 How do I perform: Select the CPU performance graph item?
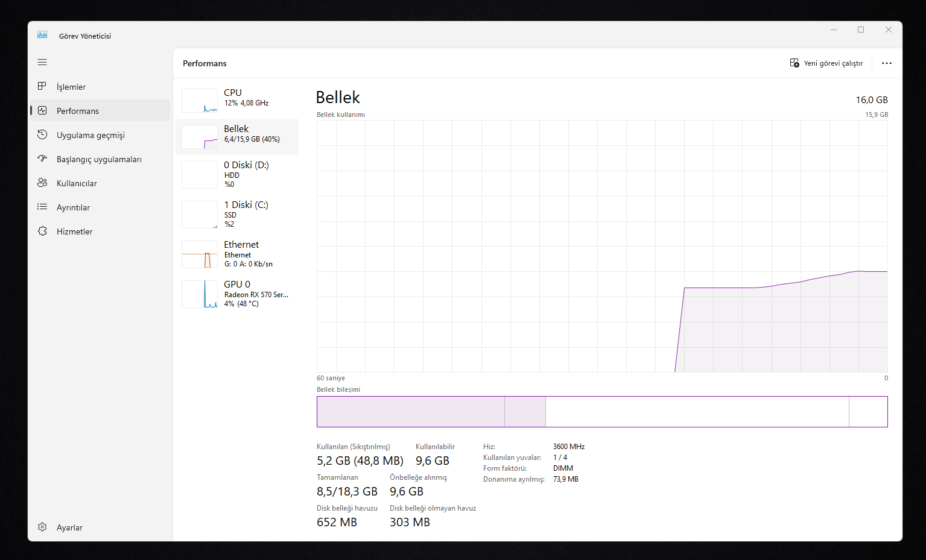[237, 100]
